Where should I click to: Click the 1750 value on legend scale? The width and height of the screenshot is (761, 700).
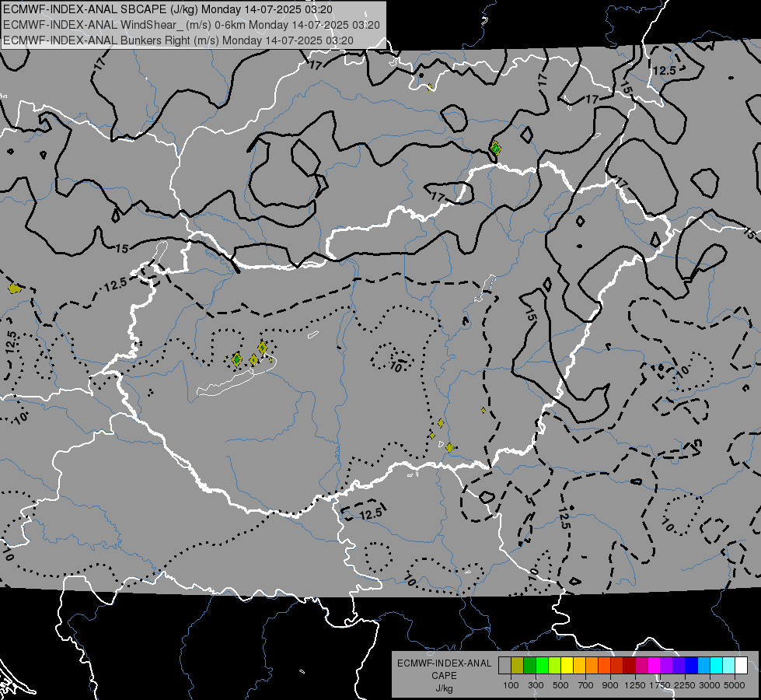pos(660,685)
